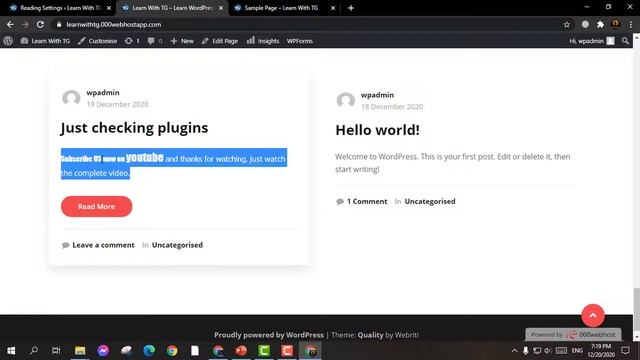Close the Reading Settings tab
This screenshot has width=640, height=360.
click(109, 8)
